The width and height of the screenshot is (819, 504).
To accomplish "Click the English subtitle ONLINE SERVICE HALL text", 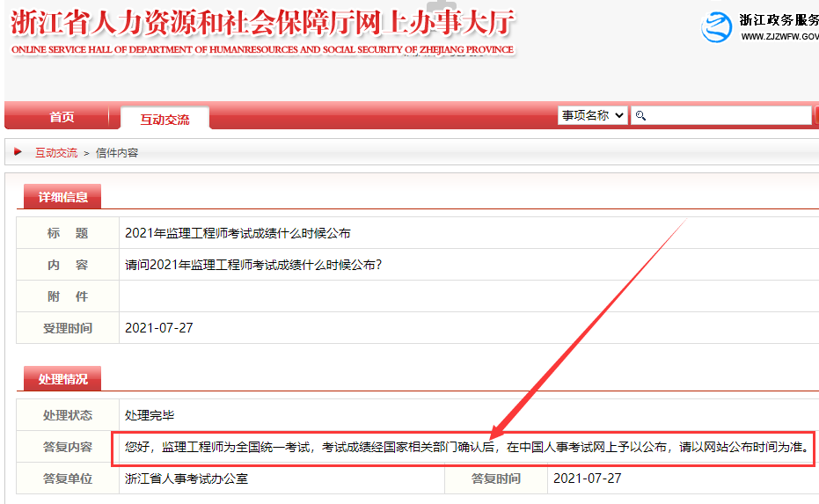I will [x=262, y=49].
